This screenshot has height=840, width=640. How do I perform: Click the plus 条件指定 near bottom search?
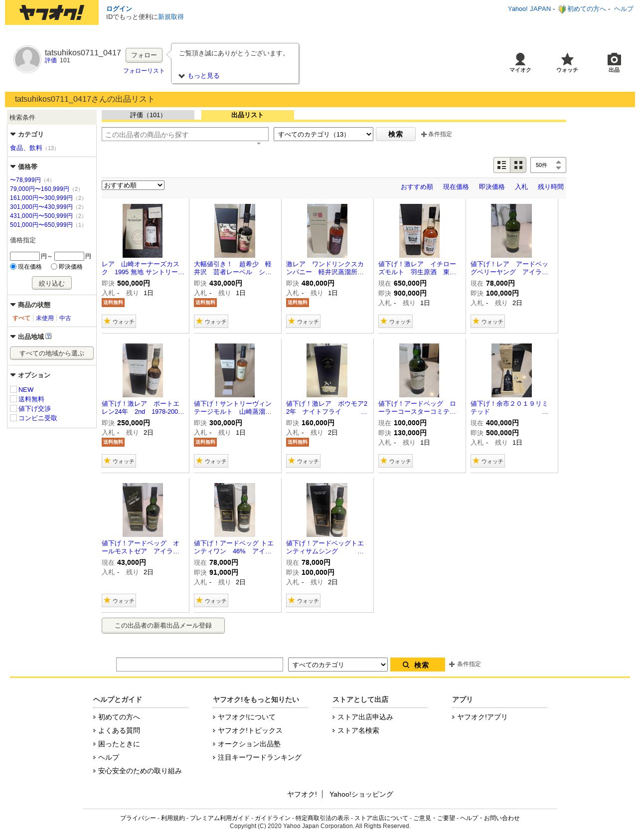465,664
